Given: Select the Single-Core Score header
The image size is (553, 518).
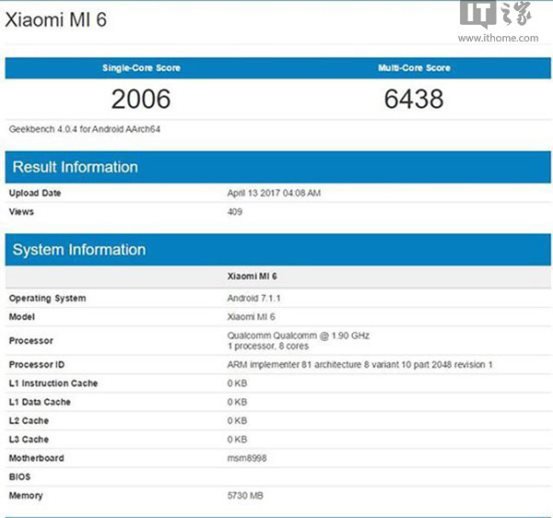Looking at the screenshot, I should pyautogui.click(x=141, y=68).
